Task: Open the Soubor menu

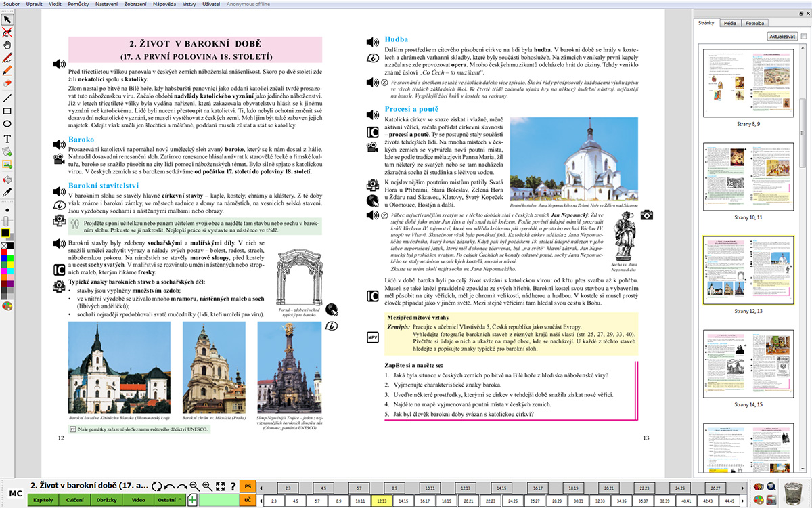Action: (11, 4)
